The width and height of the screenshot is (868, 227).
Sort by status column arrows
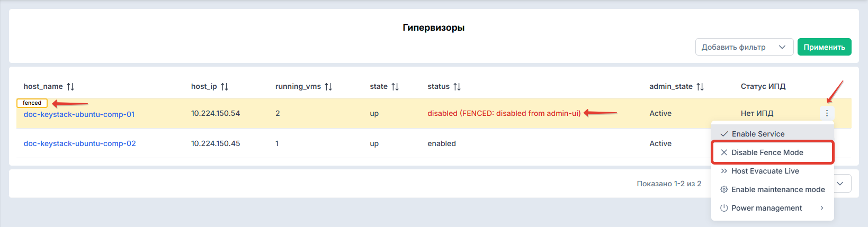457,86
